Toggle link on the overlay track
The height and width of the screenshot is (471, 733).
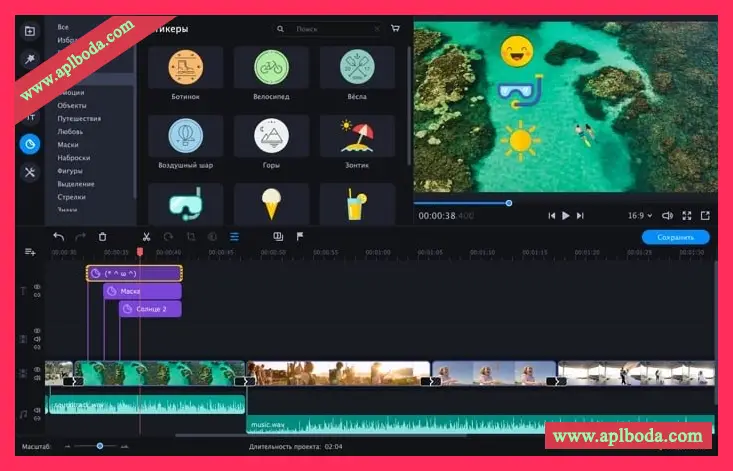pyautogui.click(x=37, y=348)
